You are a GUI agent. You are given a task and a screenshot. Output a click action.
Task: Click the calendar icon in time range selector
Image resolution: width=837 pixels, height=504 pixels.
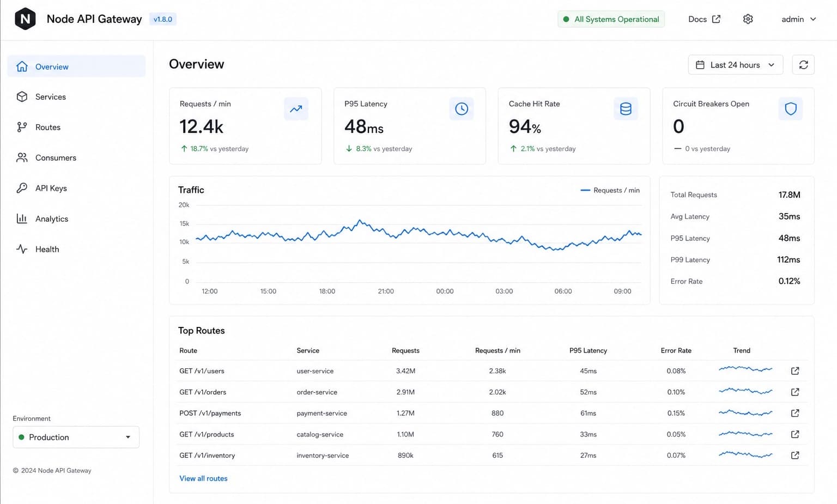coord(700,65)
